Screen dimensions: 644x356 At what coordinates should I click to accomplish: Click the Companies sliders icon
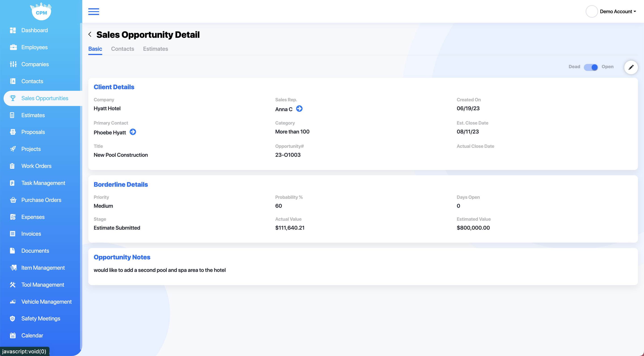(x=13, y=64)
